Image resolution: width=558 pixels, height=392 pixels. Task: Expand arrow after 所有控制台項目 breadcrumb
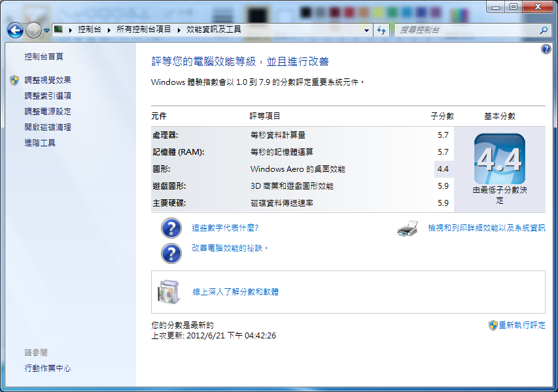point(179,30)
